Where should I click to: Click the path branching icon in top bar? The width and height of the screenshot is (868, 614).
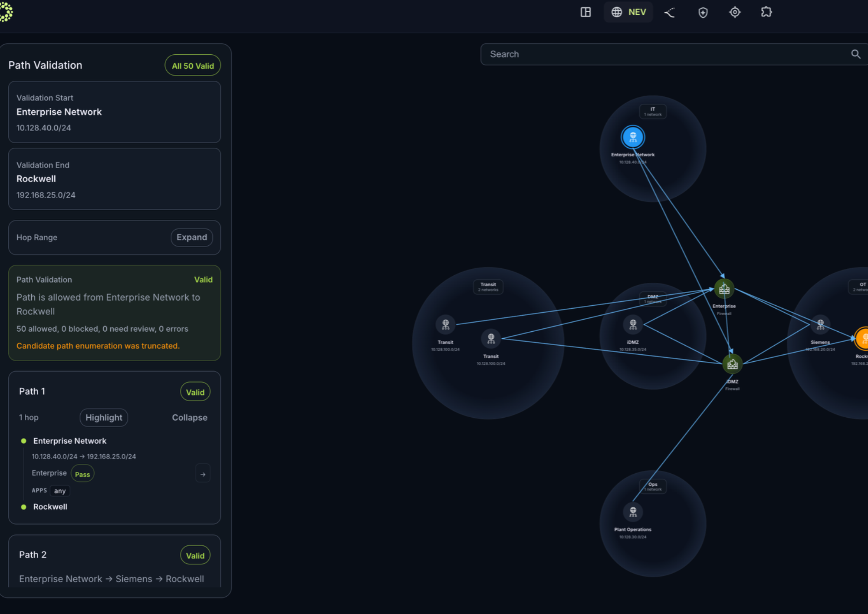670,12
